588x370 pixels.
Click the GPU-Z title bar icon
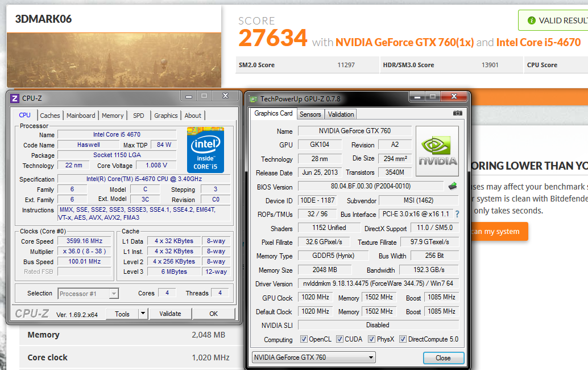pyautogui.click(x=254, y=99)
